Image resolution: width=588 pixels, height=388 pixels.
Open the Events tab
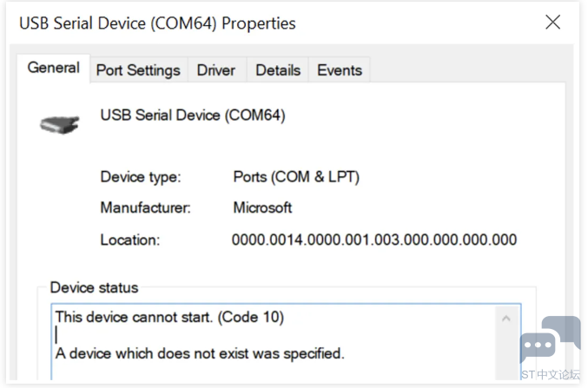(x=340, y=70)
